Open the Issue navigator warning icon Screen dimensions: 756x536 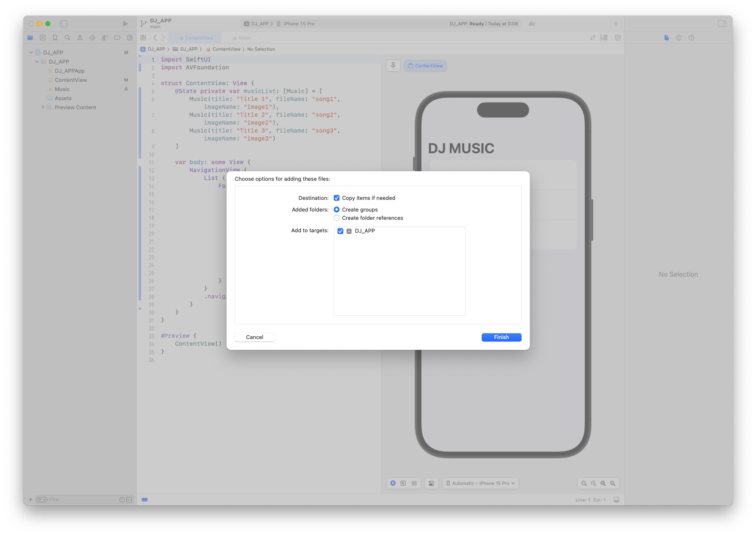tap(80, 37)
